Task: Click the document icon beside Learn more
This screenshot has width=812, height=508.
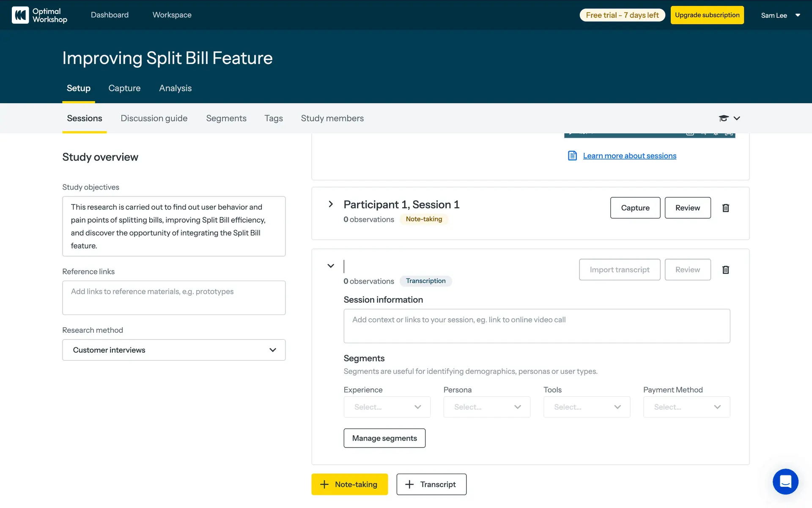Action: click(x=572, y=156)
